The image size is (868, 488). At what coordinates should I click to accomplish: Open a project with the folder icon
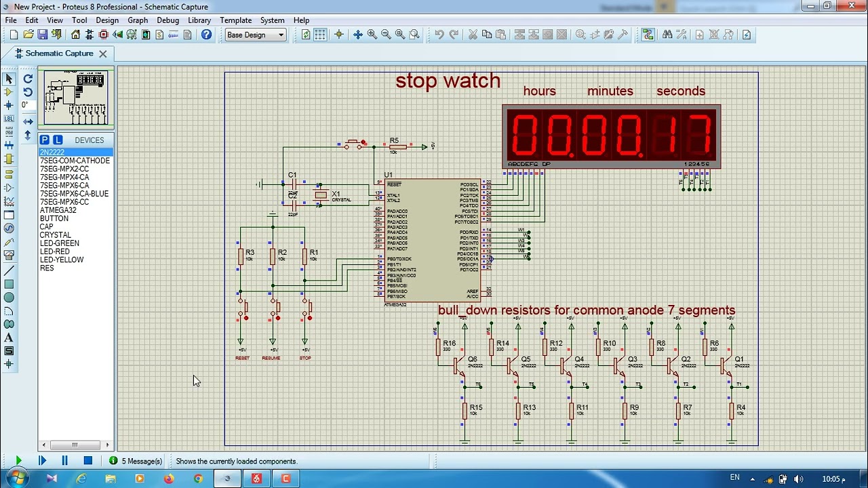click(x=28, y=35)
